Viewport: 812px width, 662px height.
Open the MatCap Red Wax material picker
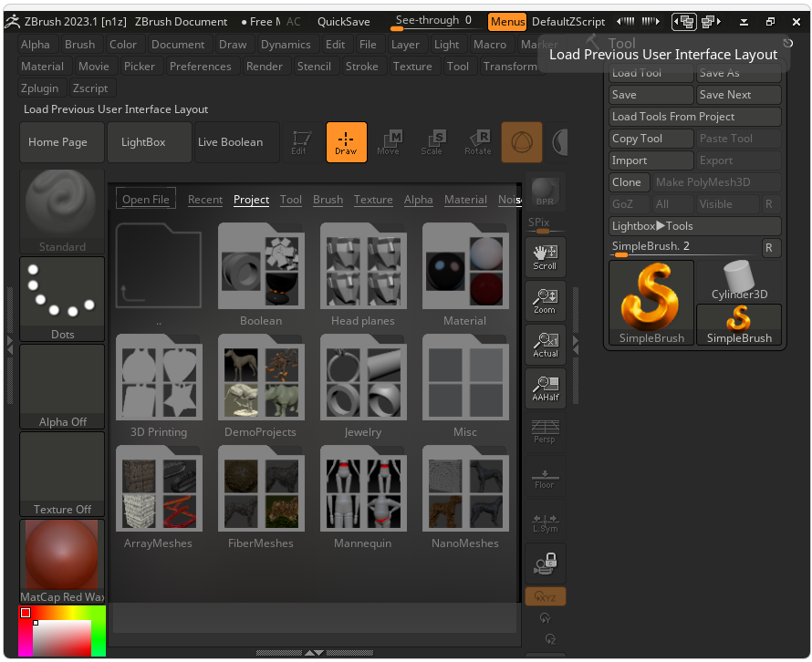click(62, 561)
